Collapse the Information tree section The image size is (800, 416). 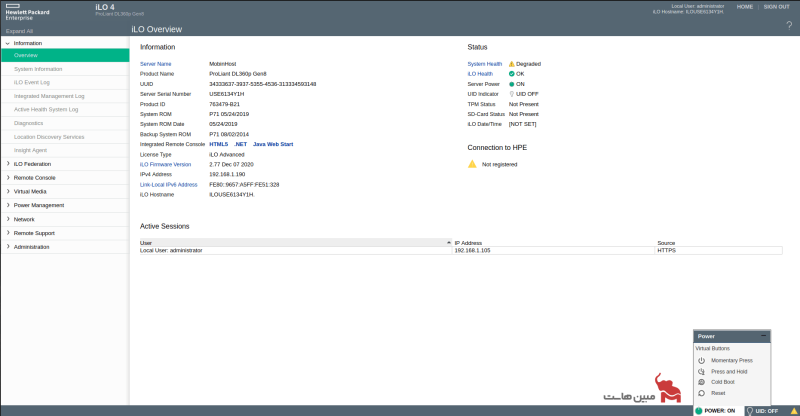[x=8, y=43]
